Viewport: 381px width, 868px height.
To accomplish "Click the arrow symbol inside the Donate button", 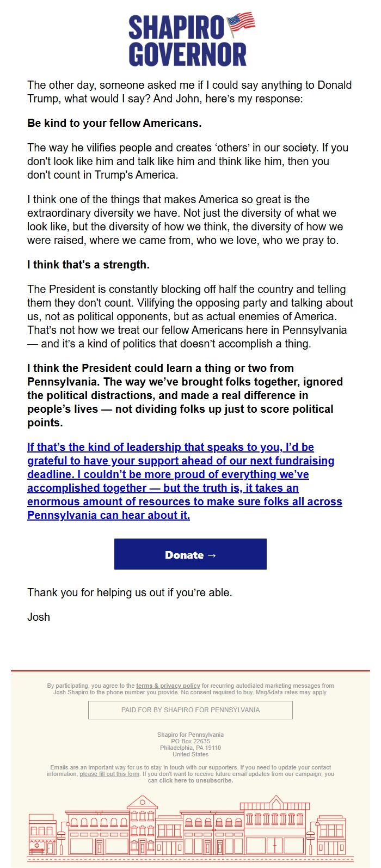I will point(211,555).
